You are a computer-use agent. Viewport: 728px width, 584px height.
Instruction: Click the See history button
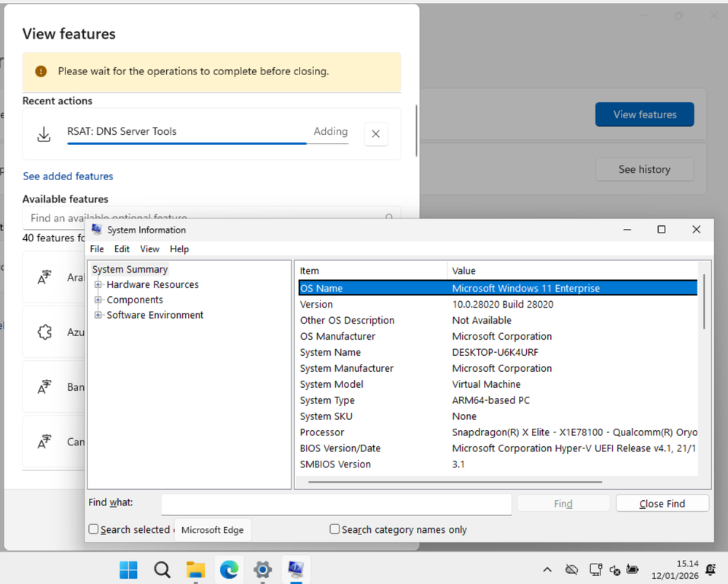pos(644,170)
